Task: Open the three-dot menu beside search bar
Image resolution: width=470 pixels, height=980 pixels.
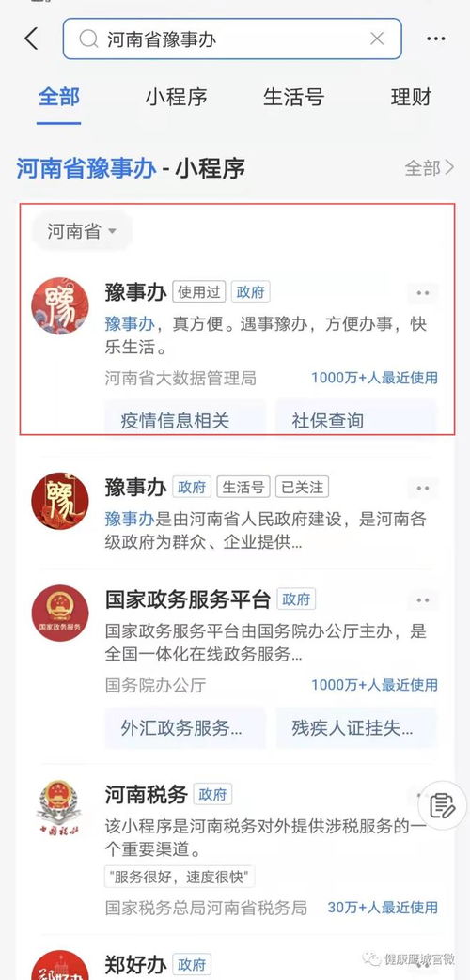Action: click(435, 39)
